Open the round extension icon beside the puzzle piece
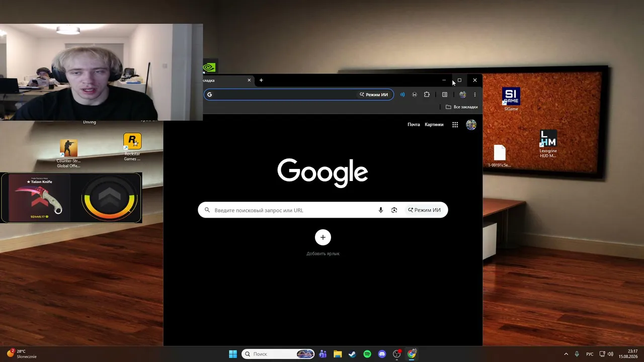This screenshot has height=362, width=644. (415, 95)
